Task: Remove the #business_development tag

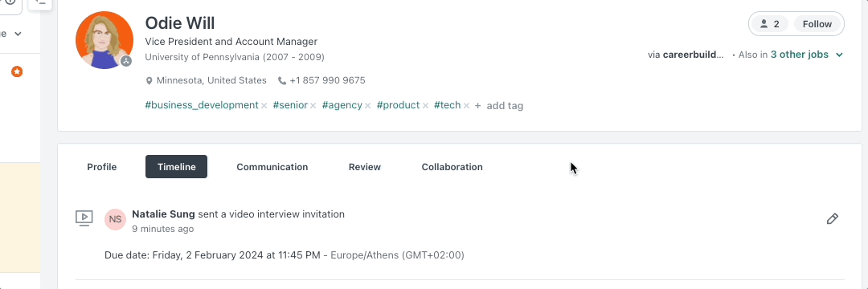Action: pyautogui.click(x=264, y=105)
